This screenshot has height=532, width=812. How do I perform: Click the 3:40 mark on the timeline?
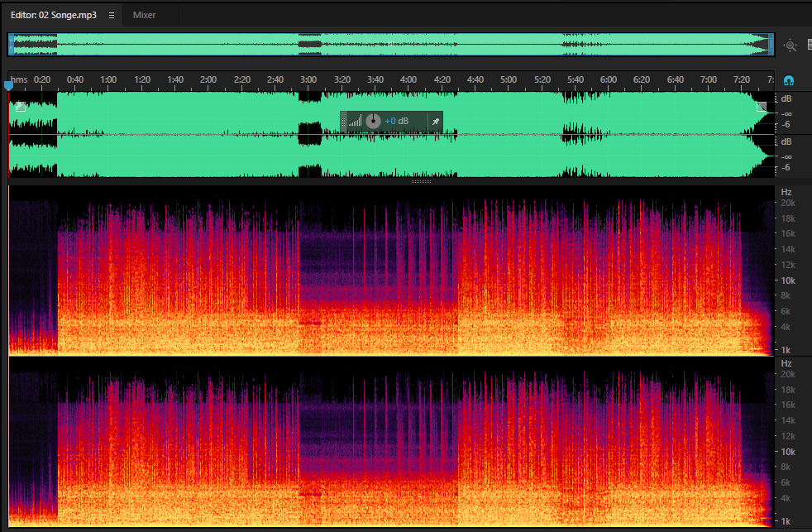tap(375, 79)
